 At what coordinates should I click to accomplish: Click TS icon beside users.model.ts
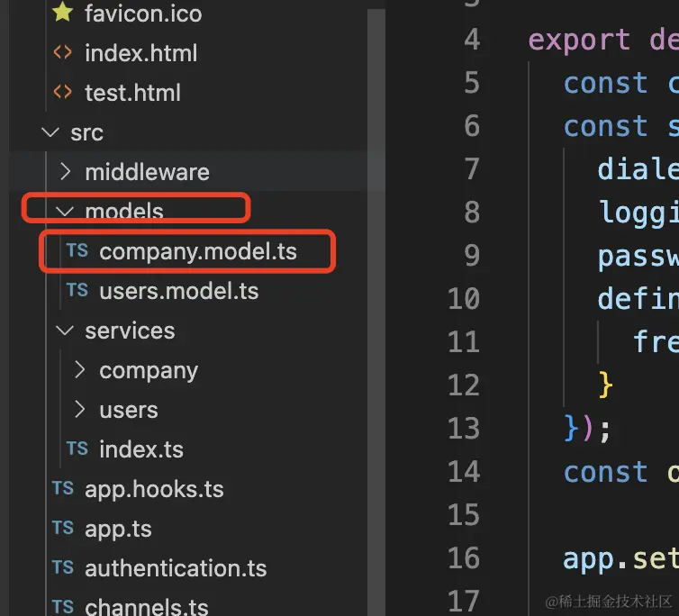(77, 290)
